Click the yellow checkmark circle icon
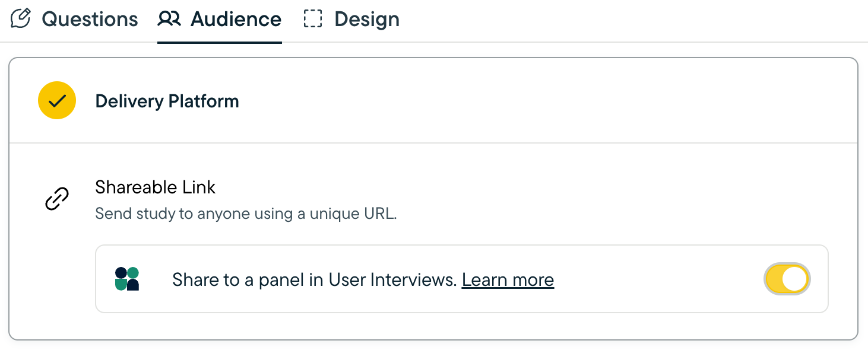The height and width of the screenshot is (350, 868). tap(57, 101)
